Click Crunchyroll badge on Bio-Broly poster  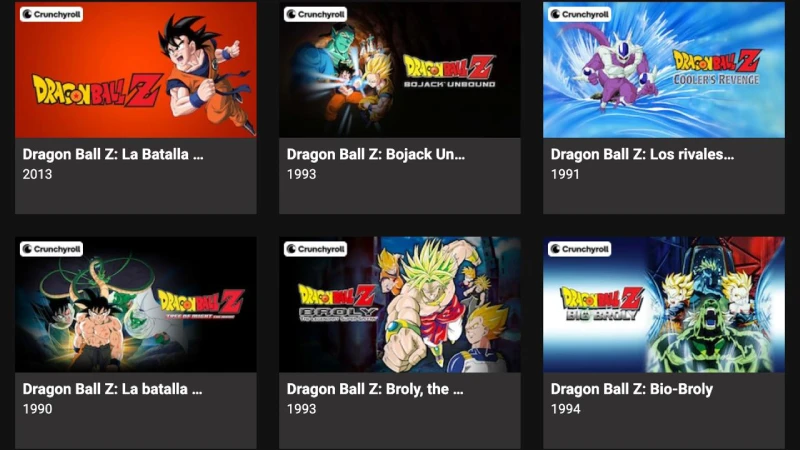point(580,249)
